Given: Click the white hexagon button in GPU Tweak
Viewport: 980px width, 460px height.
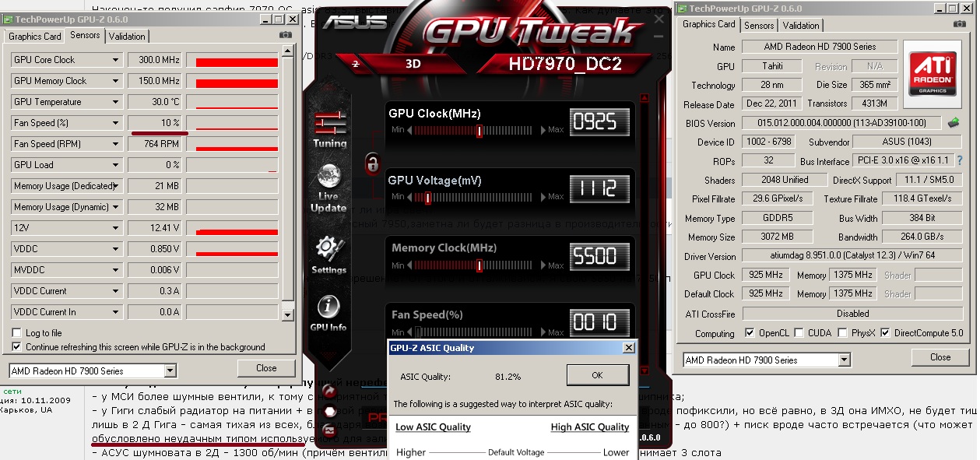Looking at the screenshot, I should pyautogui.click(x=330, y=411).
